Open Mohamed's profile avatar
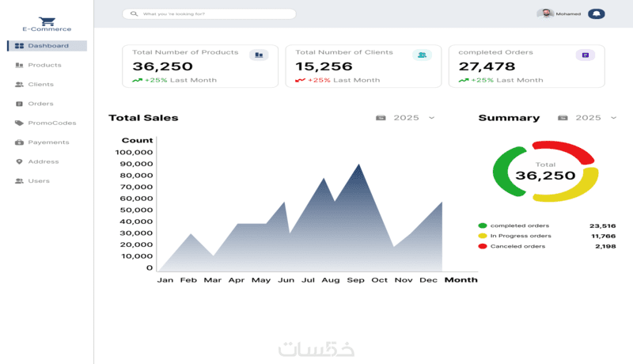633x364 pixels. pyautogui.click(x=545, y=13)
